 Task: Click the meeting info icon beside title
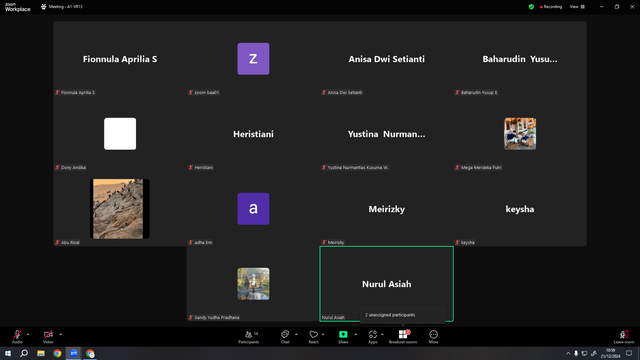pyautogui.click(x=44, y=7)
